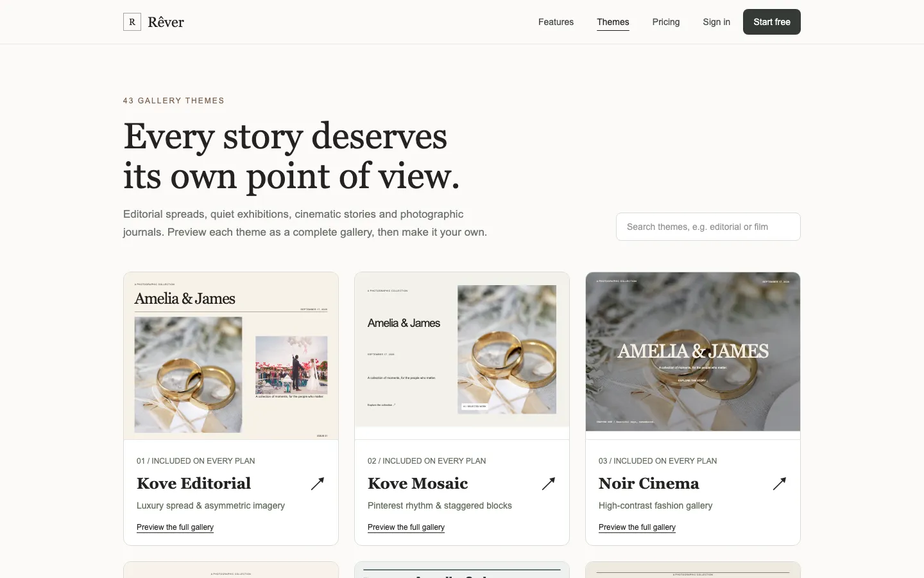
Task: Click the '43 GALLERY THEMES' label
Action: [x=174, y=101]
